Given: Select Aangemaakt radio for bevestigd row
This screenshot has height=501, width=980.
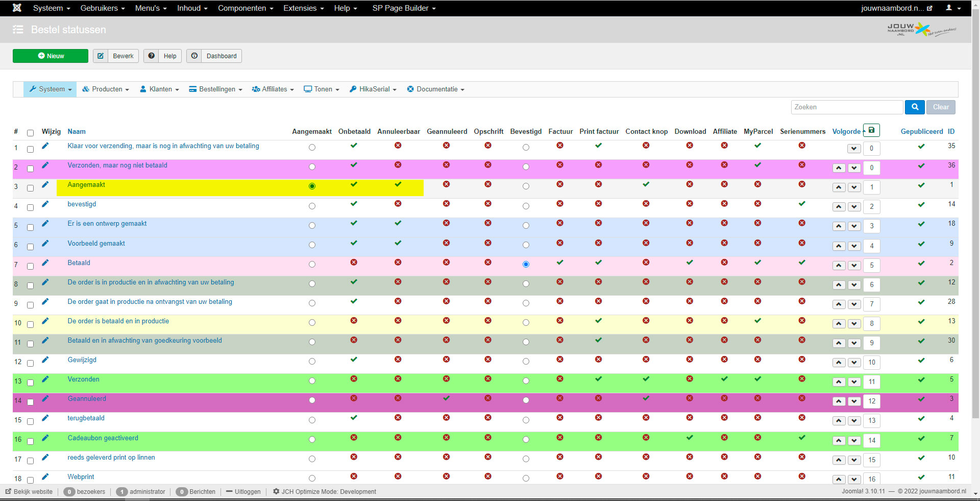Looking at the screenshot, I should pos(312,206).
